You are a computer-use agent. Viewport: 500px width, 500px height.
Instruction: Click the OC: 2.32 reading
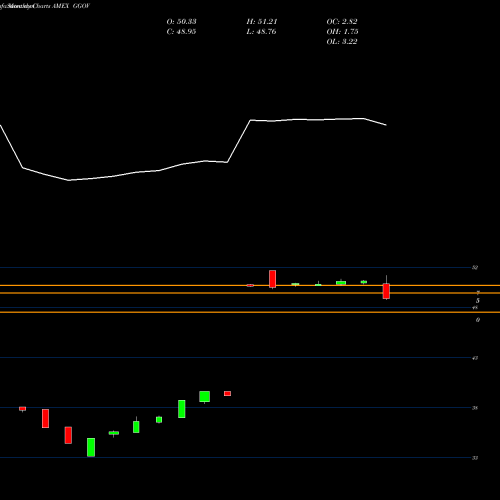pyautogui.click(x=342, y=22)
